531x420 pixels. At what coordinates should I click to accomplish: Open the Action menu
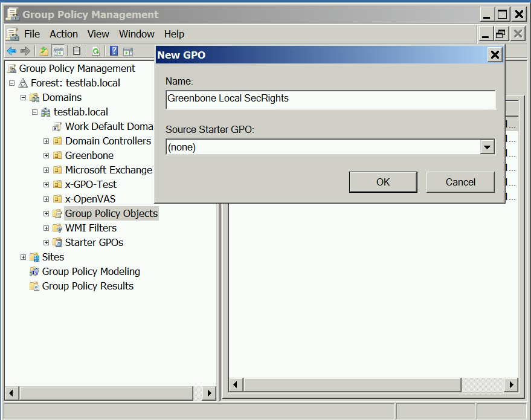click(x=63, y=34)
